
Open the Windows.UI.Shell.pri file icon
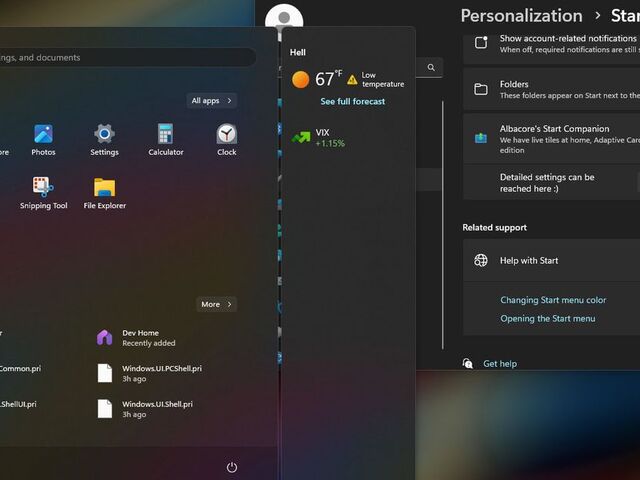(104, 409)
